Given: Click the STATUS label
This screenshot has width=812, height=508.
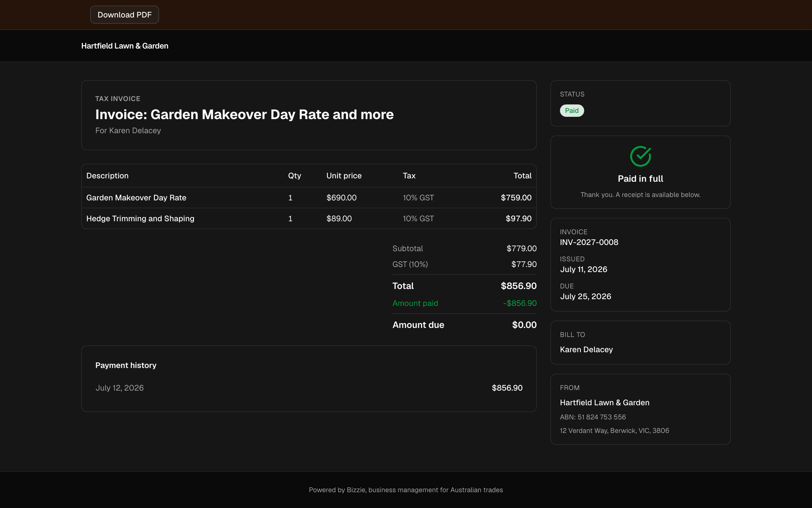Looking at the screenshot, I should (572, 95).
